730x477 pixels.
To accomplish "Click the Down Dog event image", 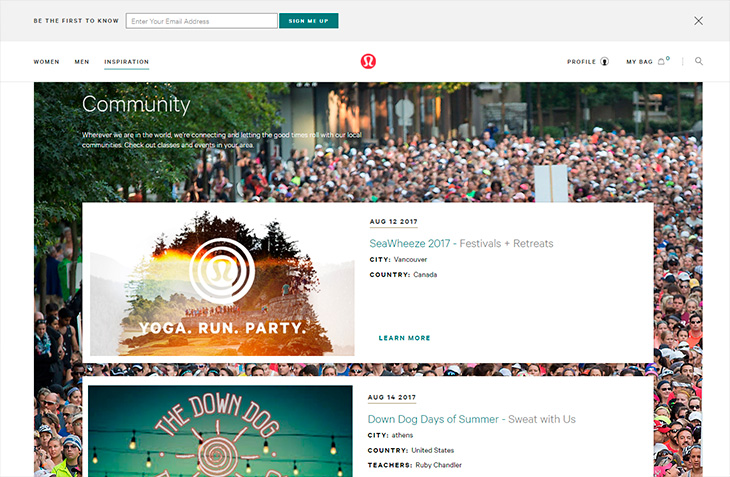I will (220, 431).
